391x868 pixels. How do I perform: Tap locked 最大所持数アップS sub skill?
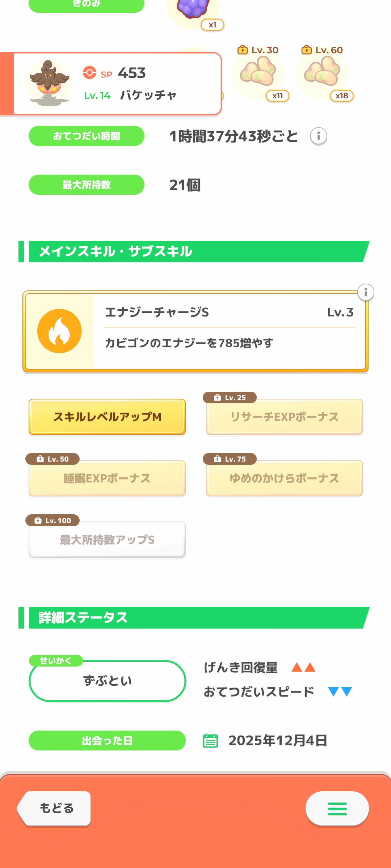point(107,540)
